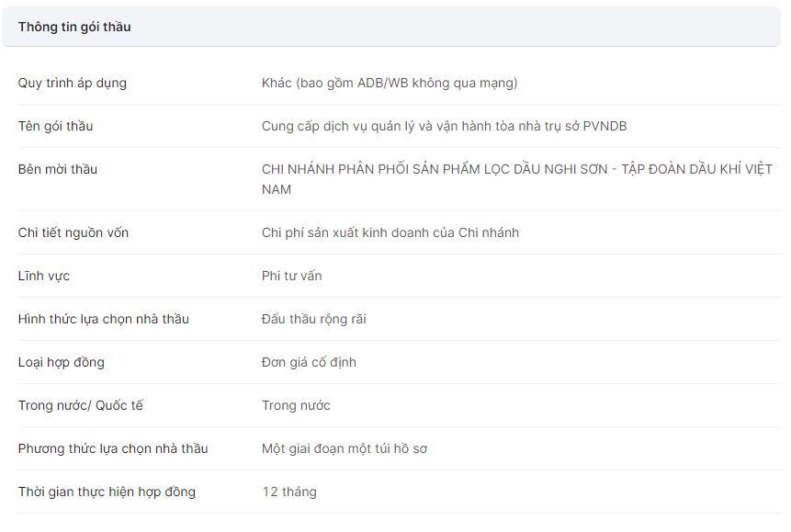Click the "Trong nước/ Quốc tế" label
Viewport: 791px width, 532px height.
81,405
